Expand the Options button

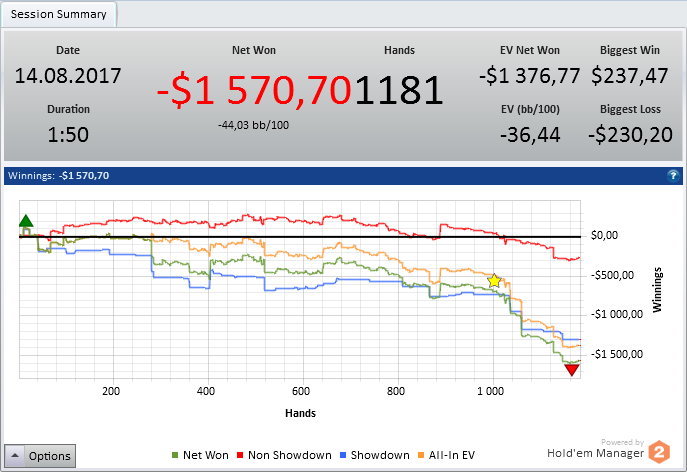(x=40, y=456)
